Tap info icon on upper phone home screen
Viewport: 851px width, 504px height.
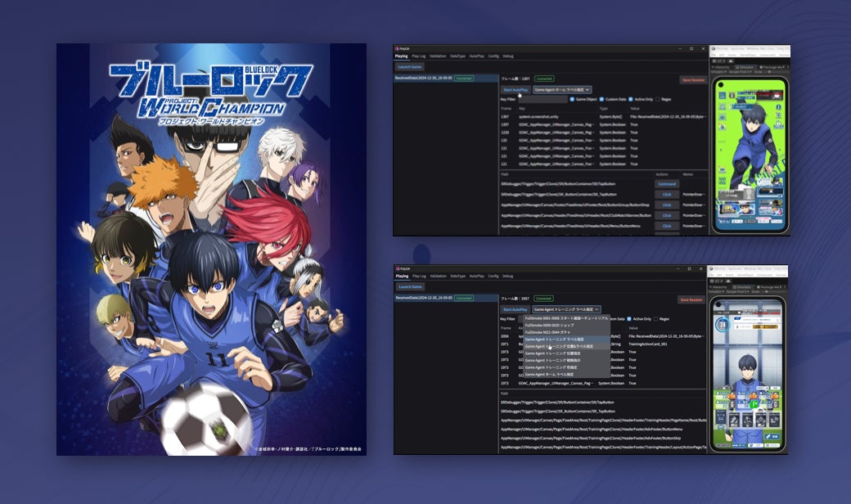point(778,107)
